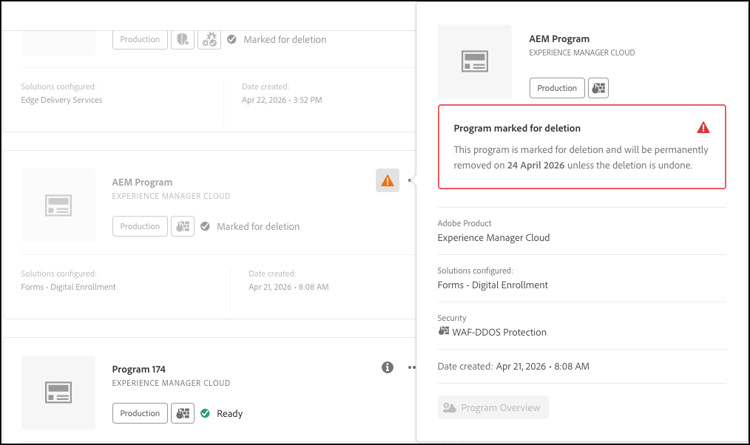Click the gear-check icon on the top card

[x=210, y=39]
